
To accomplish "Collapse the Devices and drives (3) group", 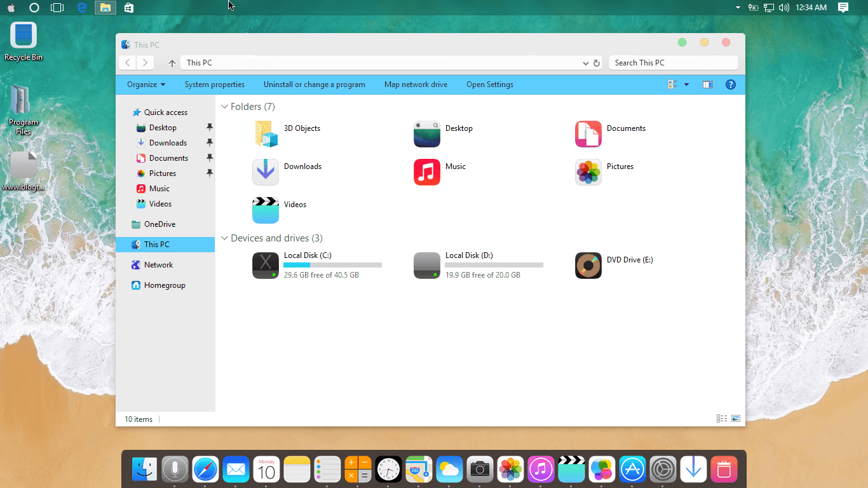I will coord(224,238).
